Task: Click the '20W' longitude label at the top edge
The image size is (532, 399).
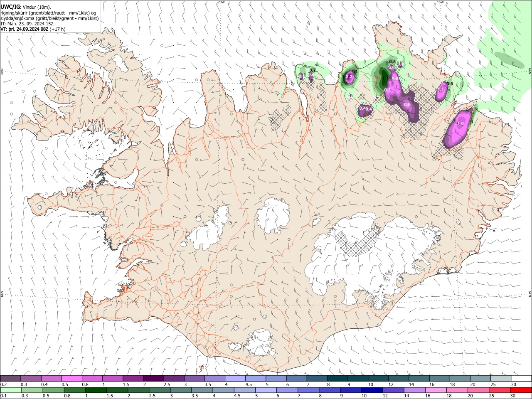Action: [x=221, y=2]
